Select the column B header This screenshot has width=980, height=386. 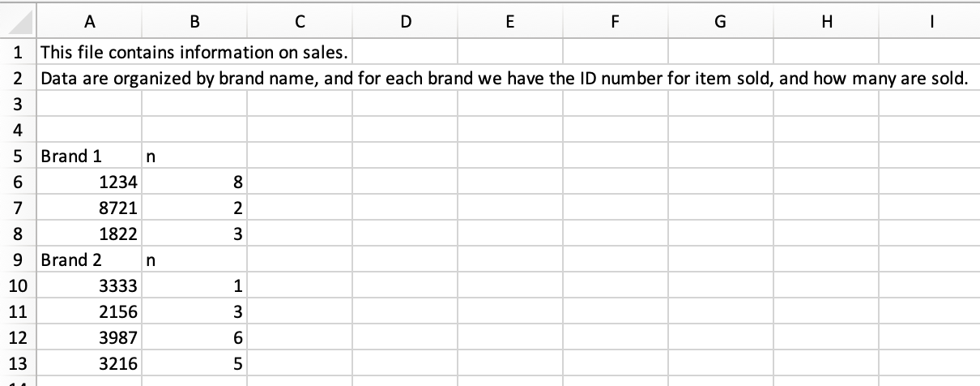tap(194, 24)
